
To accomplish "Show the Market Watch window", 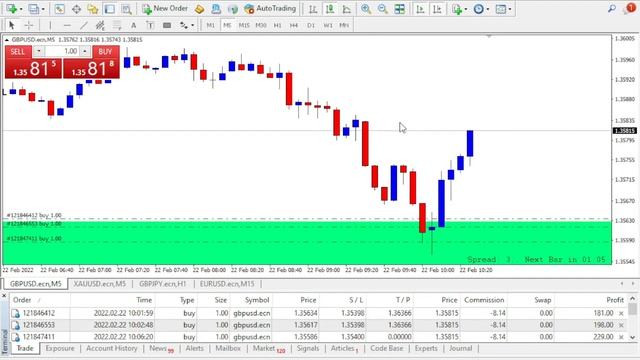I will pyautogui.click(x=60, y=9).
